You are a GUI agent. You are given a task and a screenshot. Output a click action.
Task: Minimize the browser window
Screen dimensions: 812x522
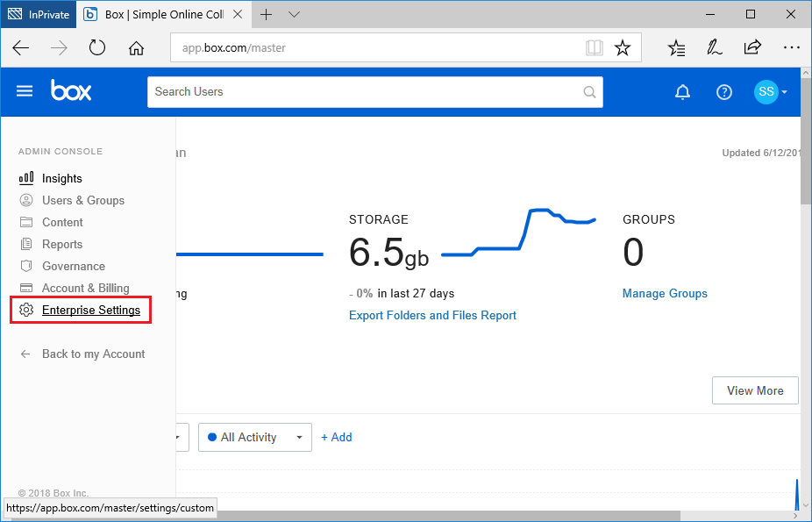[x=710, y=15]
